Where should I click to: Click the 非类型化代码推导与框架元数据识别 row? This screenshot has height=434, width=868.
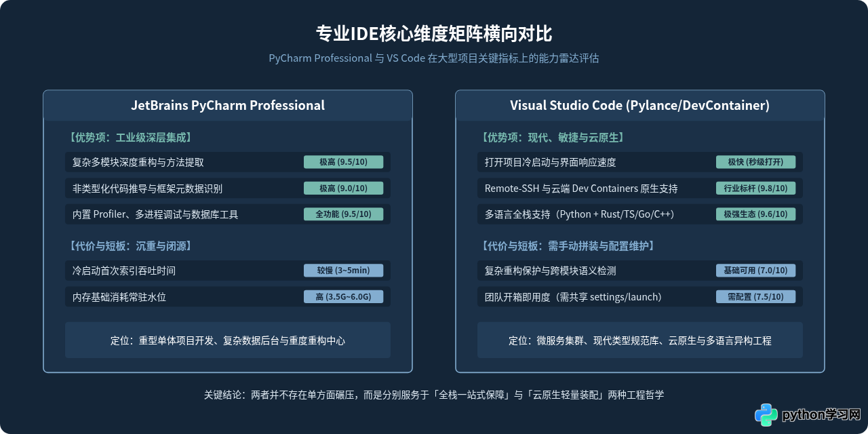228,189
